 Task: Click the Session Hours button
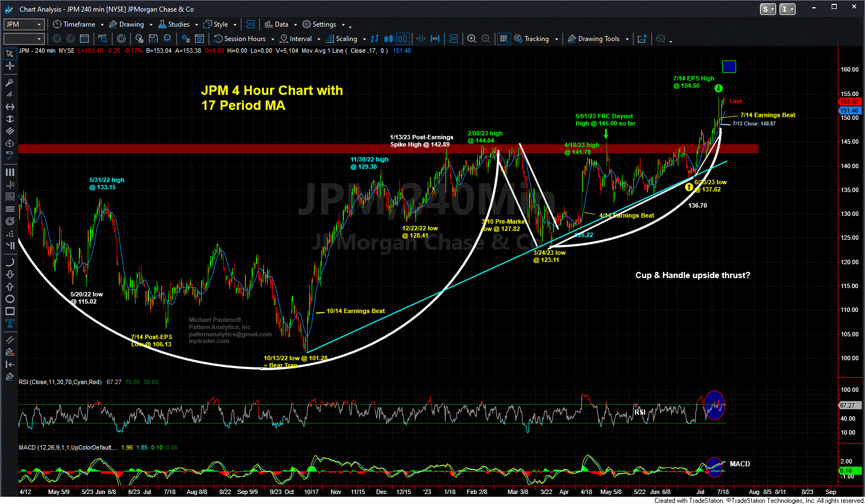240,39
